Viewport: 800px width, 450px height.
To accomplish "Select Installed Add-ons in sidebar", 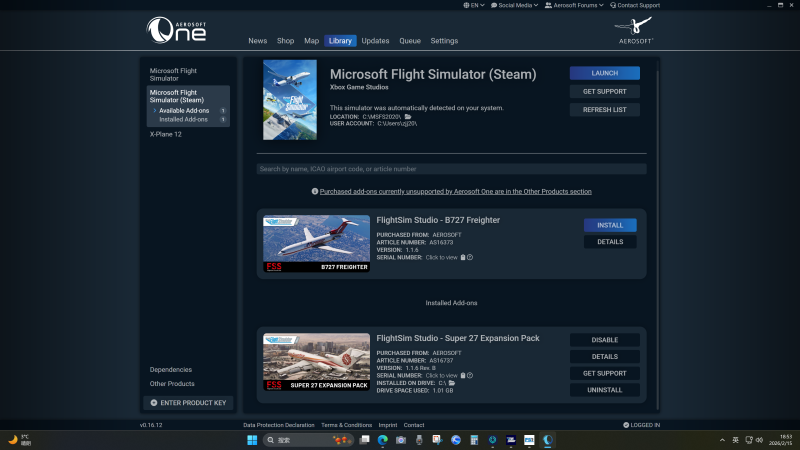I will [x=183, y=119].
